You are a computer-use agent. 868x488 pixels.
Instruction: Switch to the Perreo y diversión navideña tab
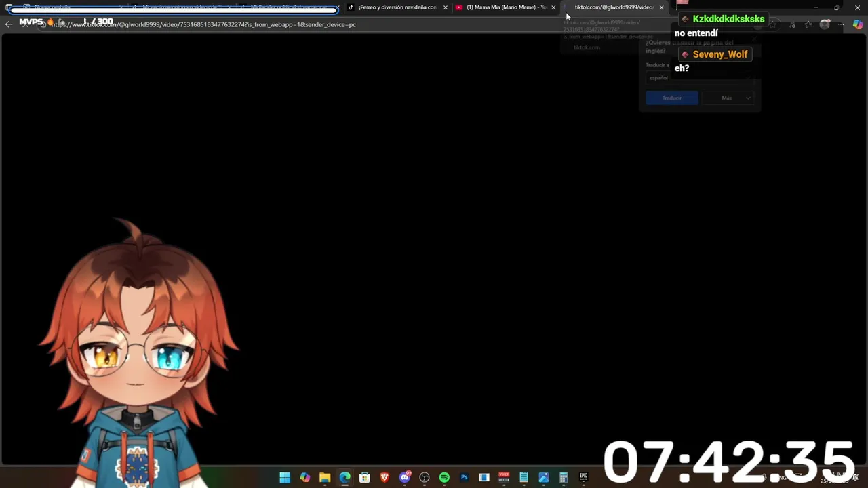pos(397,7)
